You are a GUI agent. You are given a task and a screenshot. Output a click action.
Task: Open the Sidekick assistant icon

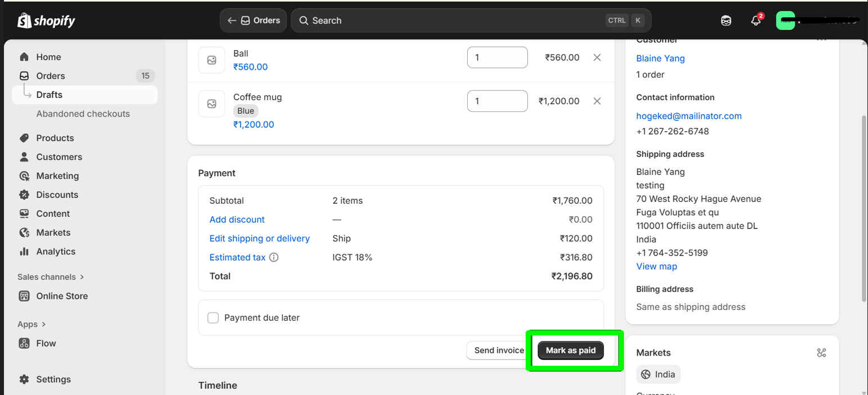click(x=726, y=21)
